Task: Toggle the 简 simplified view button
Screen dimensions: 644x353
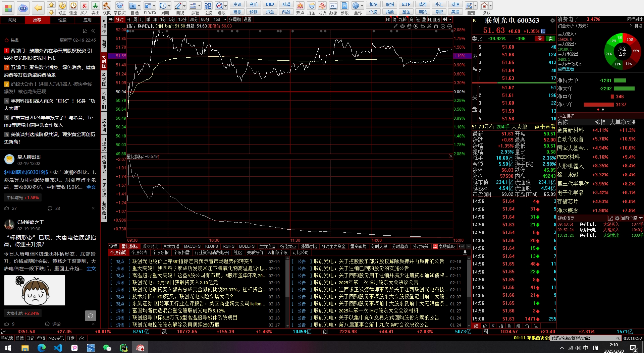Action: (395, 19)
